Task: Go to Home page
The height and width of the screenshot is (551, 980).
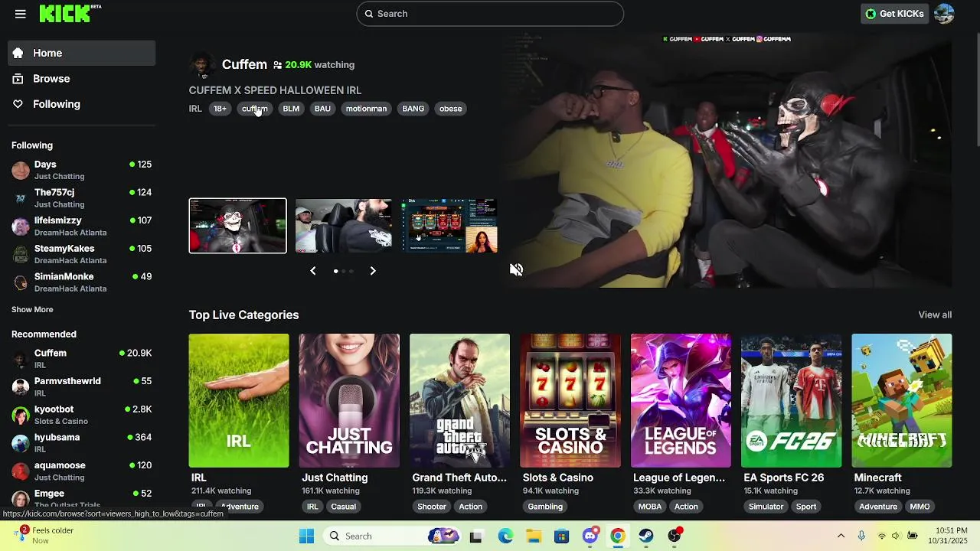Action: pyautogui.click(x=82, y=53)
